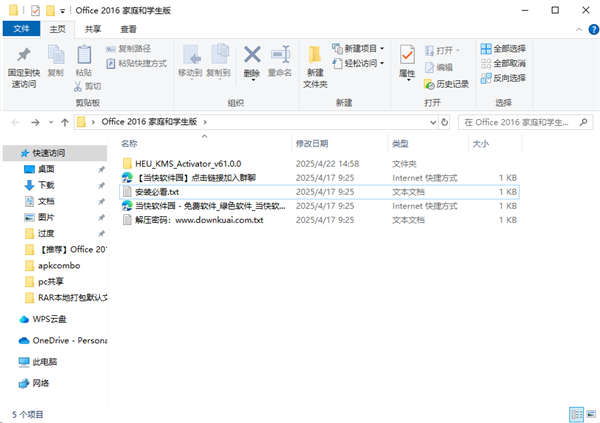The width and height of the screenshot is (600, 423).
Task: Click the red Delete X icon
Action: coord(252,54)
